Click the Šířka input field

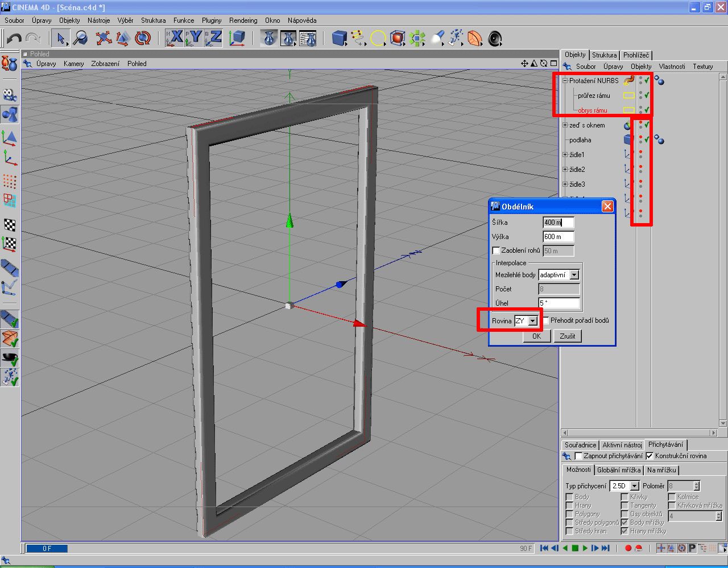pyautogui.click(x=559, y=223)
